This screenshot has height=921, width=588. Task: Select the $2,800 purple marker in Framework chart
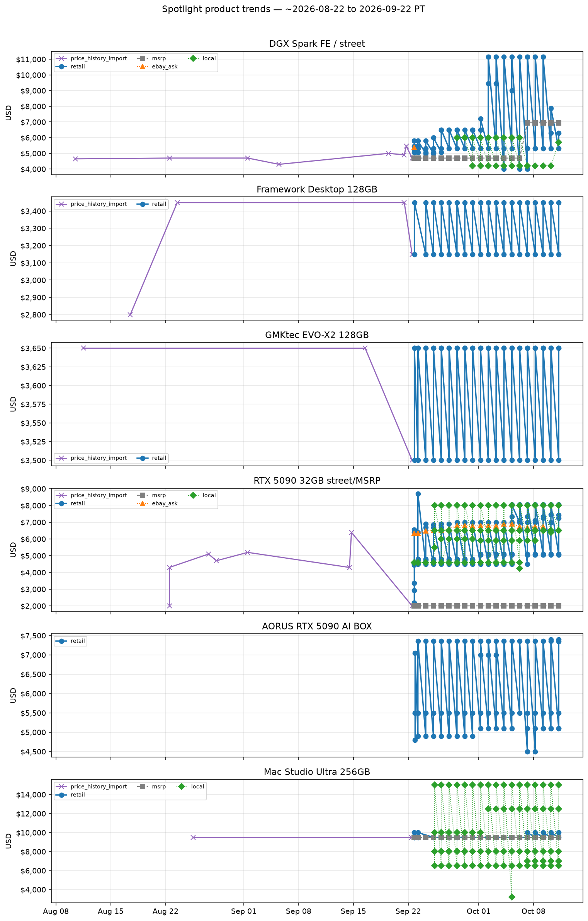pyautogui.click(x=130, y=315)
